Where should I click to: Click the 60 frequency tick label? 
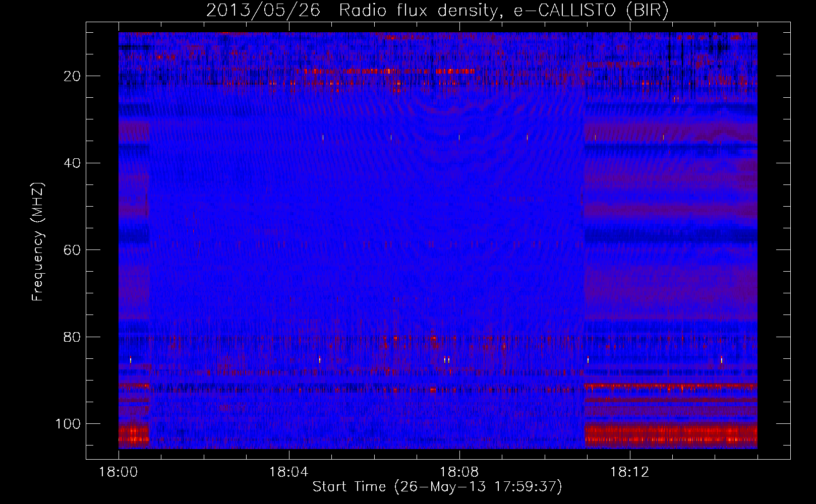tap(72, 250)
